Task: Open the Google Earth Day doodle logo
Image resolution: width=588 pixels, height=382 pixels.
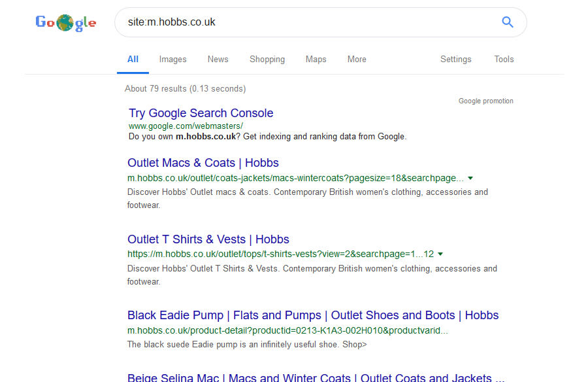Action: click(x=65, y=23)
